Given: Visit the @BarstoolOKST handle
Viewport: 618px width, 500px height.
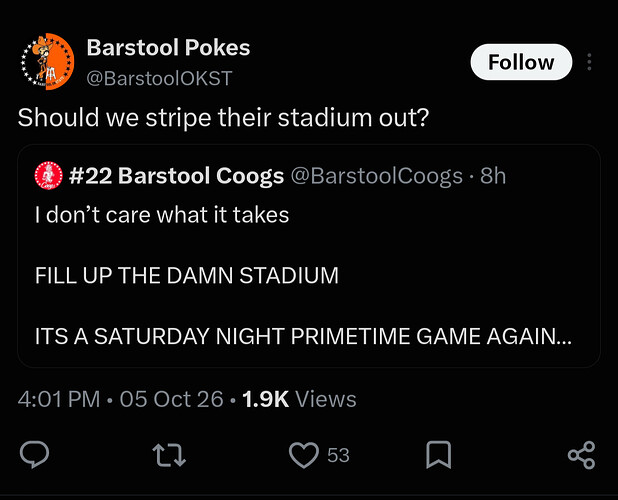Looking at the screenshot, I should (x=159, y=78).
